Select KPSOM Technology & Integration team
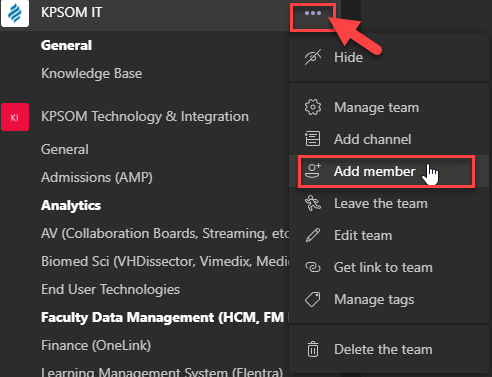 coord(145,117)
